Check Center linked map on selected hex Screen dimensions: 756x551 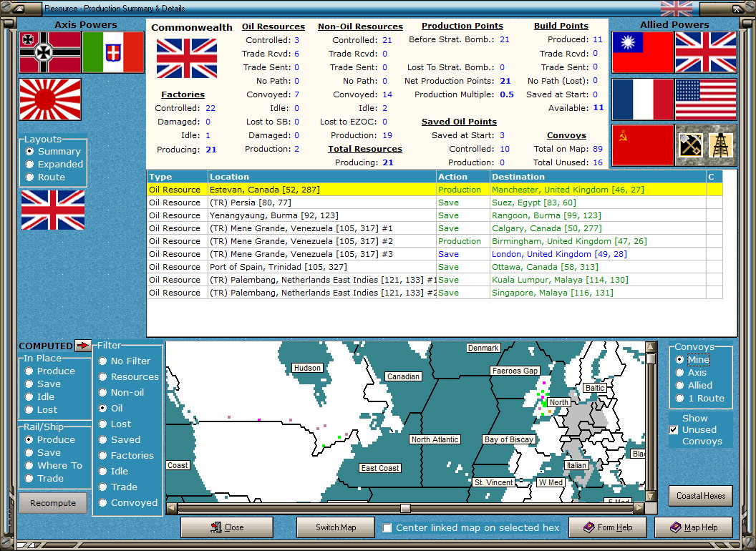(387, 528)
